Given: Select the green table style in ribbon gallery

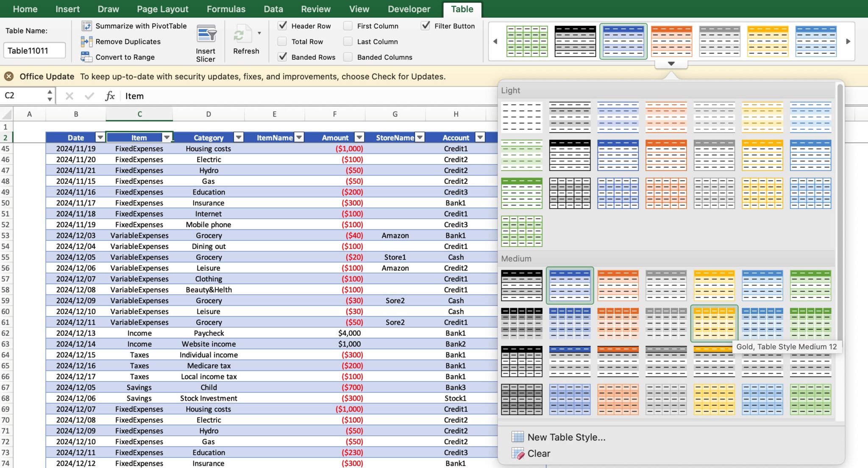Looking at the screenshot, I should click(x=527, y=41).
